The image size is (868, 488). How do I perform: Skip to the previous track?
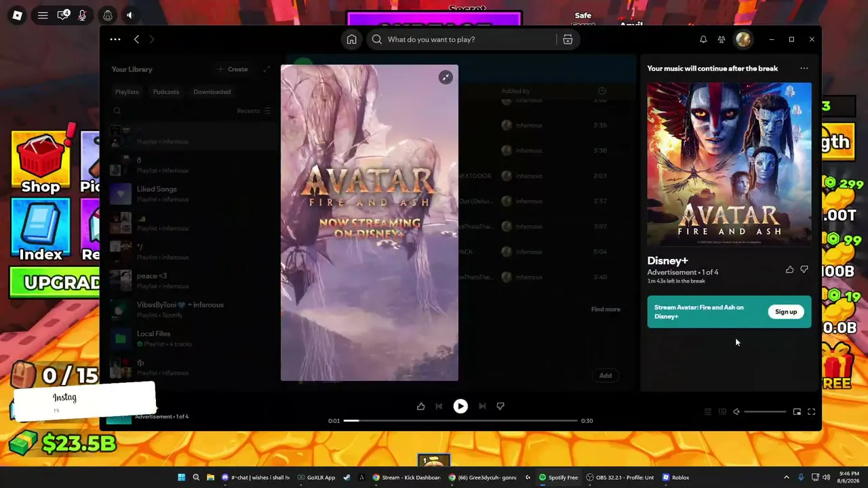(x=439, y=406)
